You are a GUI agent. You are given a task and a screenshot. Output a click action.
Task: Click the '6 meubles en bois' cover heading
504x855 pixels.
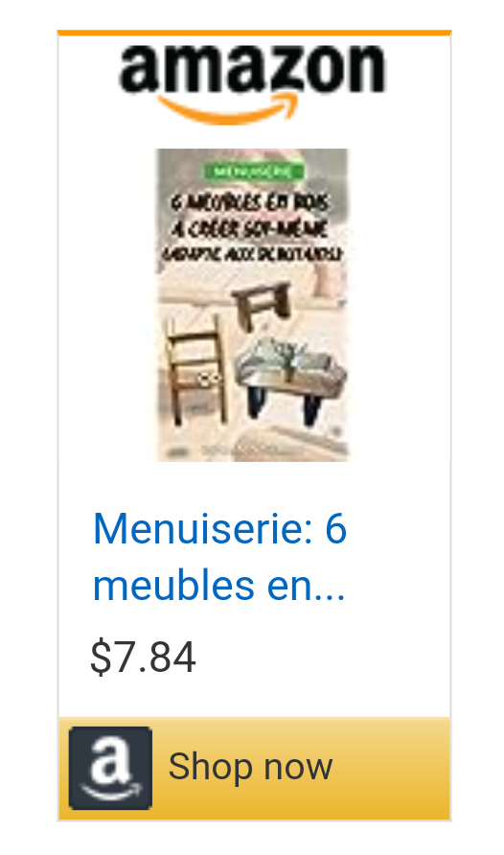pyautogui.click(x=249, y=201)
